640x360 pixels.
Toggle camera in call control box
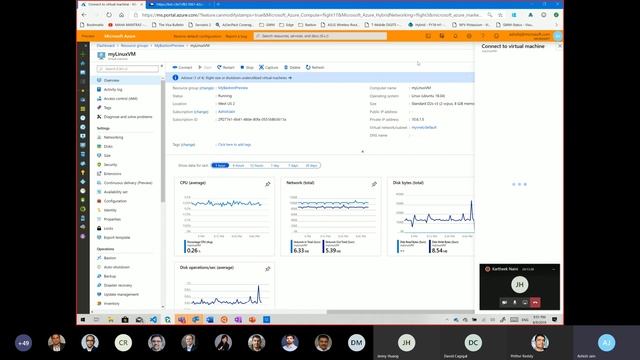pyautogui.click(x=504, y=302)
